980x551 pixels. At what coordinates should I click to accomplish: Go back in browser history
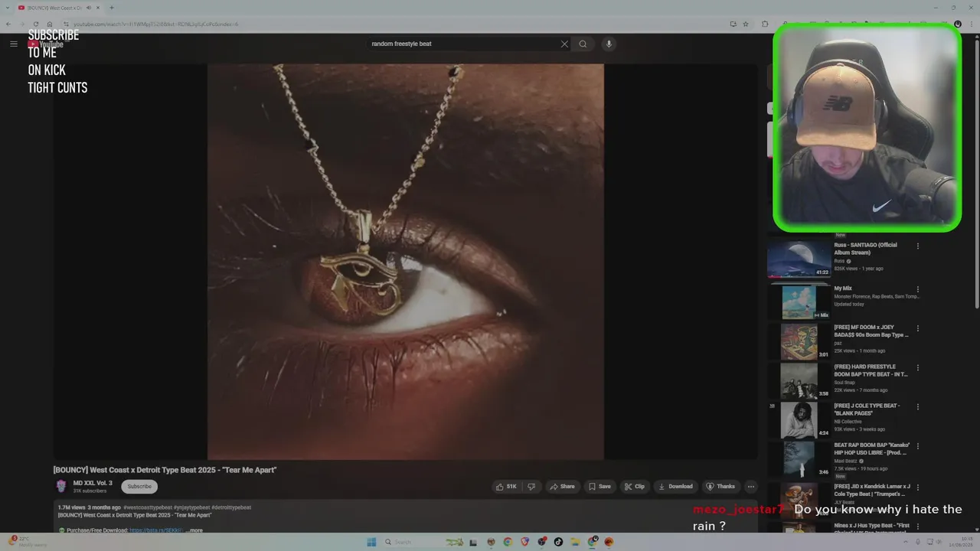coord(8,24)
